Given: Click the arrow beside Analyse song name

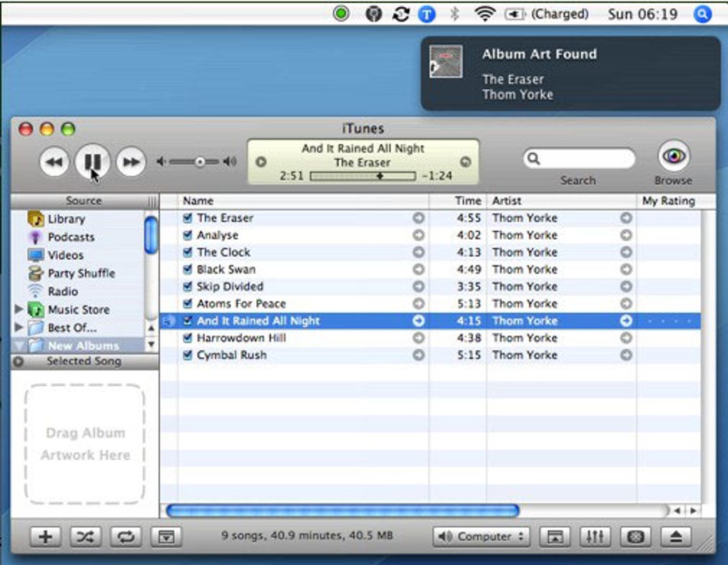Looking at the screenshot, I should click(x=418, y=235).
